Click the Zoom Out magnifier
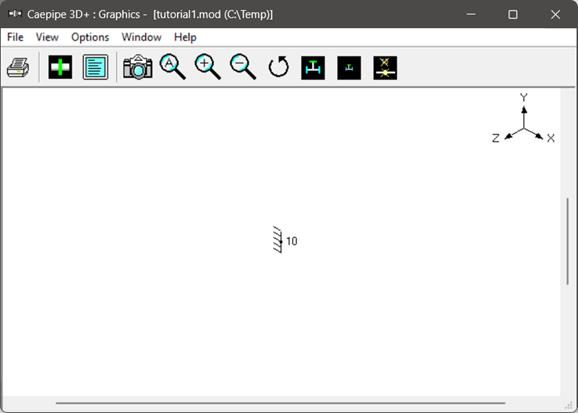The height and width of the screenshot is (413, 578). coord(243,67)
